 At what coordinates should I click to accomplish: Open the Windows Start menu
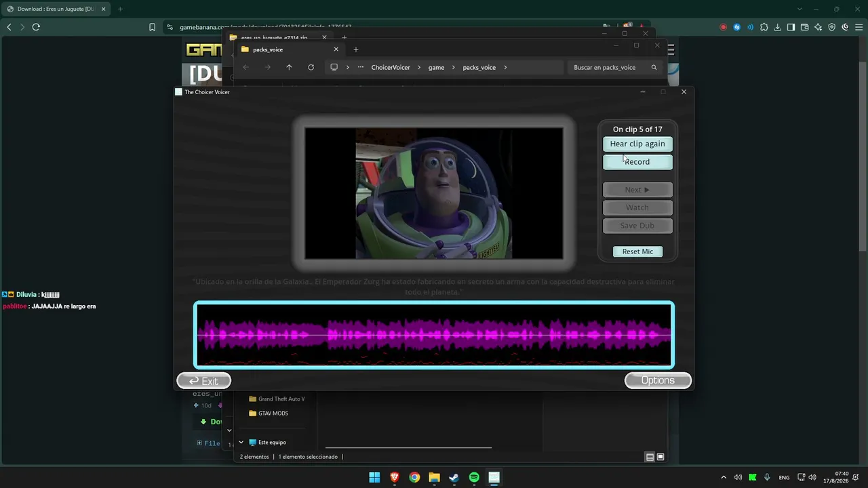point(374,477)
